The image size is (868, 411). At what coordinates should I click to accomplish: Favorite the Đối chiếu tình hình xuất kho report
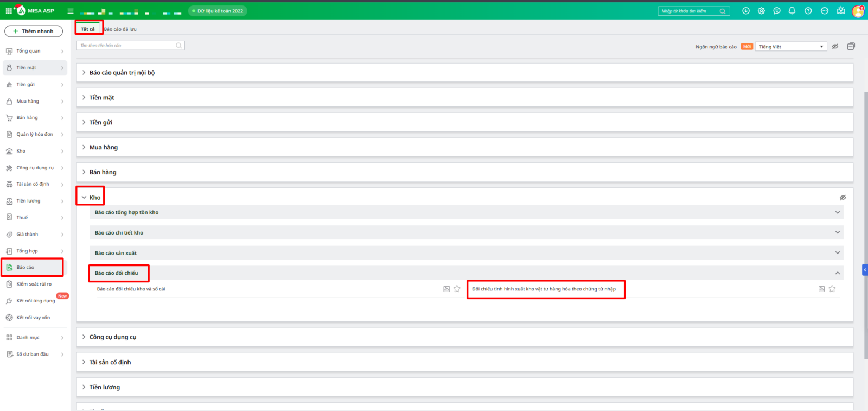(x=832, y=289)
